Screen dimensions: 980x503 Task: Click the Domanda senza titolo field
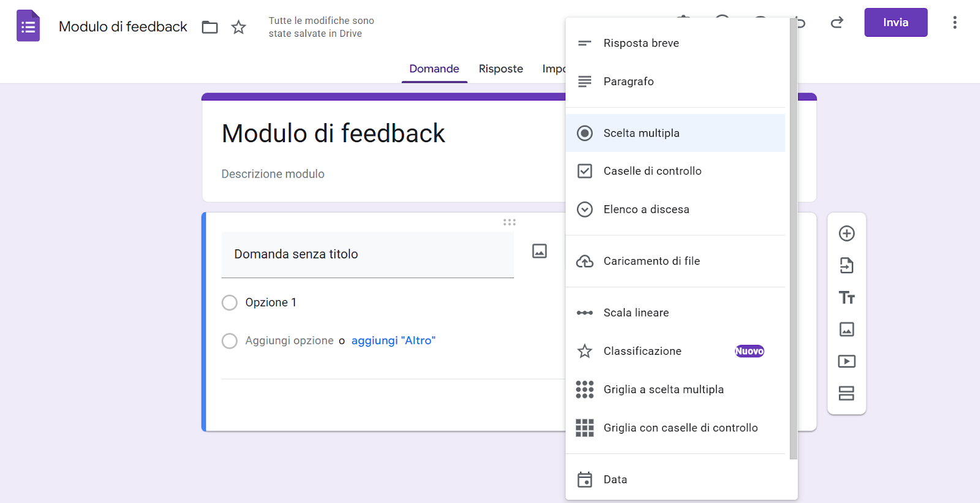pyautogui.click(x=367, y=254)
